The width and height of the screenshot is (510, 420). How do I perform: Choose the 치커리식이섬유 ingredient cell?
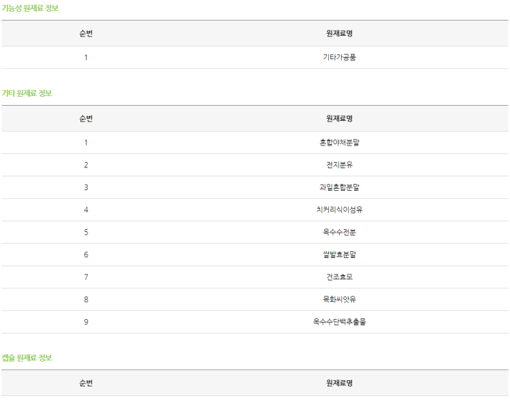pyautogui.click(x=339, y=210)
